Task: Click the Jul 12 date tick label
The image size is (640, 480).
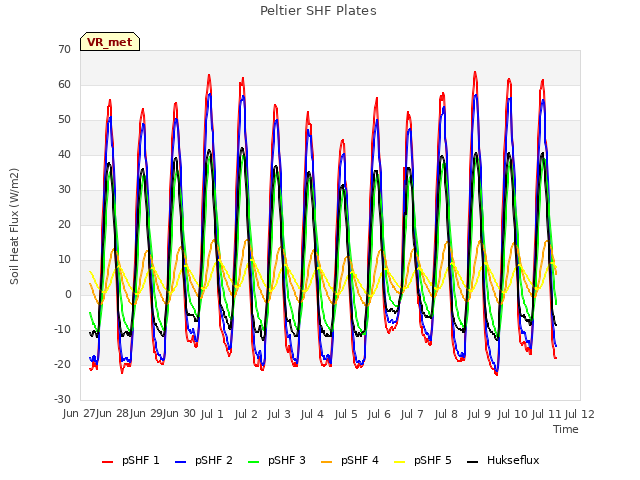Action: coord(580,414)
